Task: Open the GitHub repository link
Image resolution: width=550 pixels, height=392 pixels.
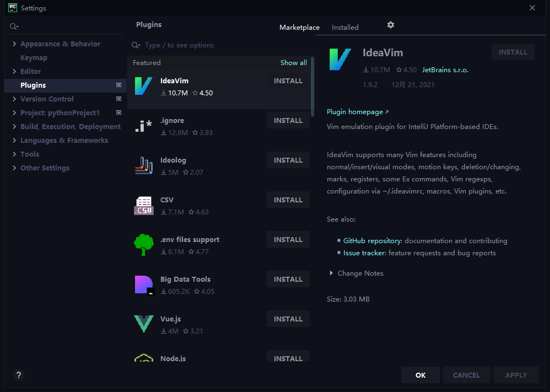Action: [372, 241]
